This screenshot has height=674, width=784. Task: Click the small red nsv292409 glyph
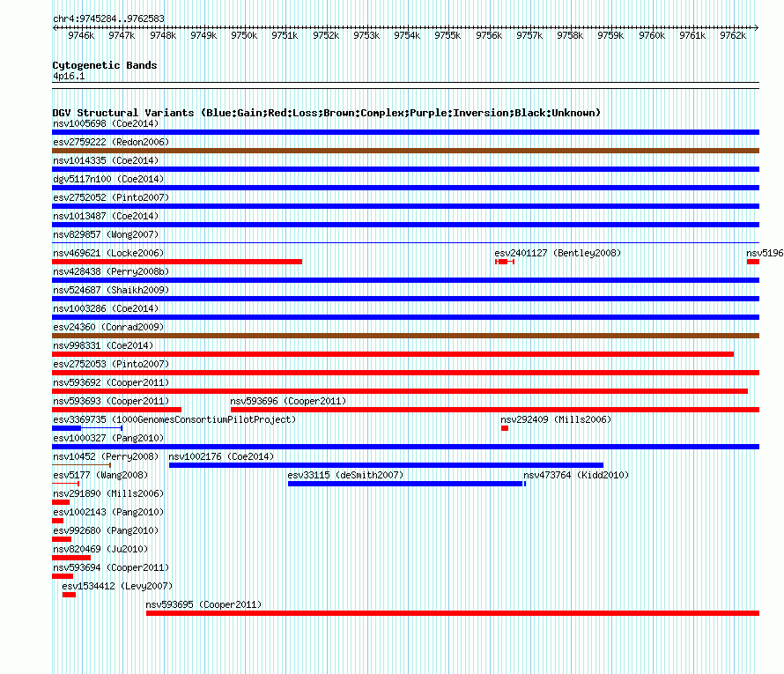coord(505,428)
